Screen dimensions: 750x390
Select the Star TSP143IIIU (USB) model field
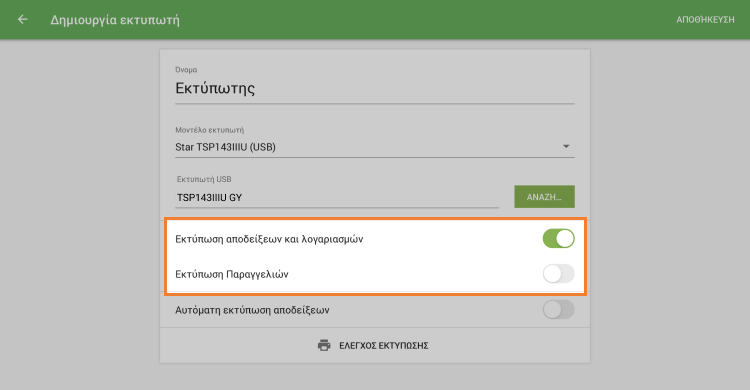coord(375,147)
